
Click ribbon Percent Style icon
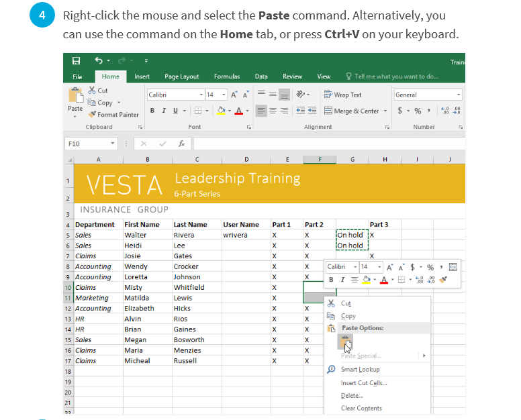(418, 111)
